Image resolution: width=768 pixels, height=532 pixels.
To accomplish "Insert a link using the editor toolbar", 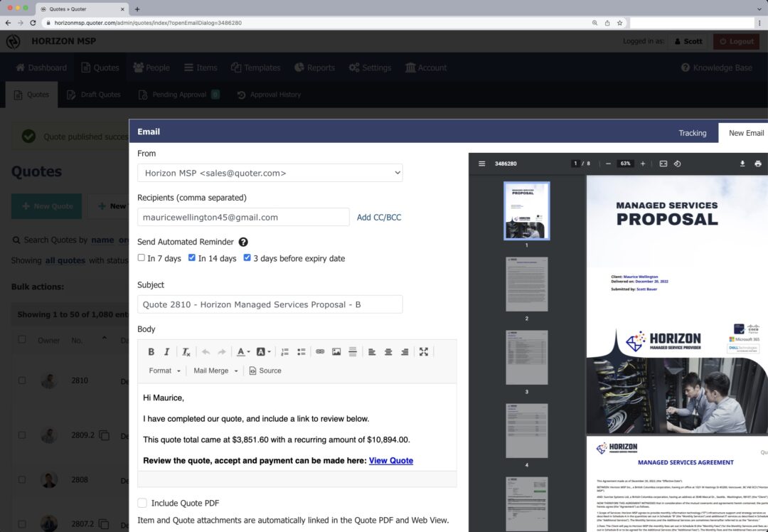I will click(x=320, y=351).
